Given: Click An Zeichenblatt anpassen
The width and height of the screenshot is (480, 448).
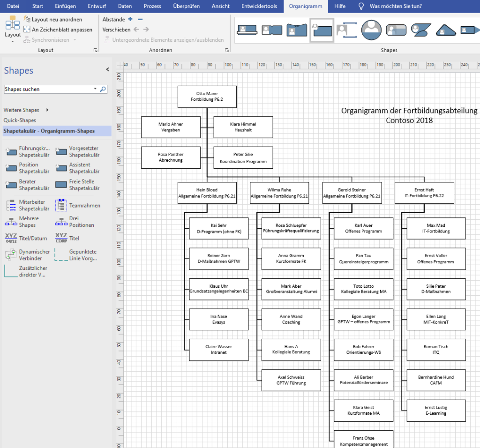Looking at the screenshot, I should click(x=58, y=30).
